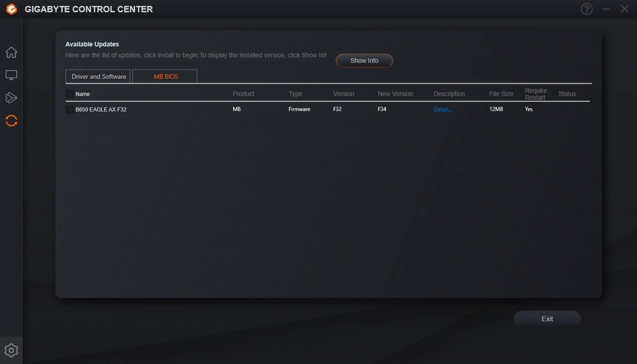This screenshot has height=364, width=637.
Task: Switch to Driver and Software tab
Action: coord(98,76)
